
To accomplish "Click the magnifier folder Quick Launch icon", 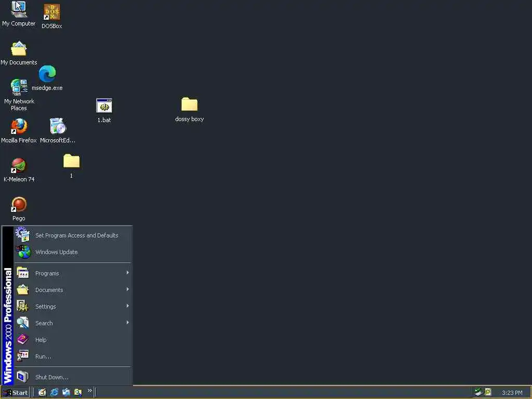I will [x=78, y=392].
